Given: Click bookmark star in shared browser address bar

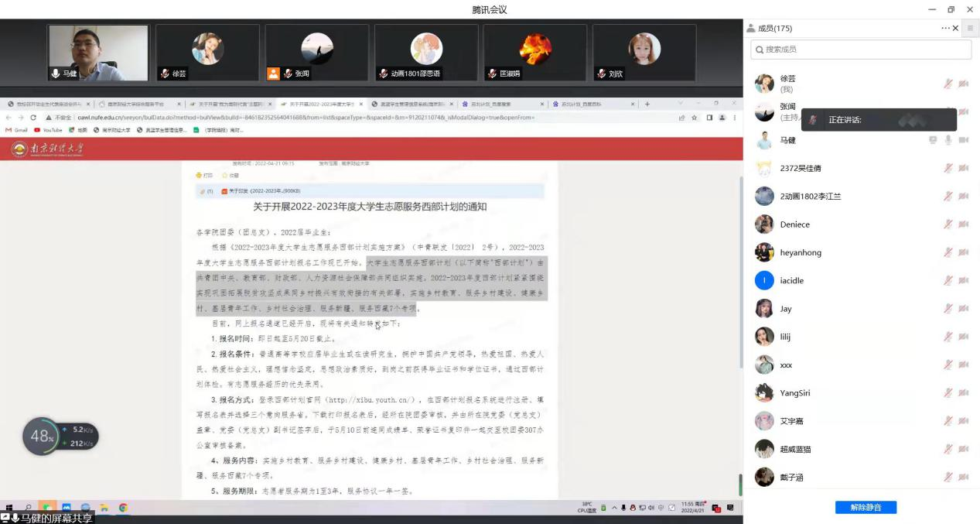Looking at the screenshot, I should (x=695, y=118).
